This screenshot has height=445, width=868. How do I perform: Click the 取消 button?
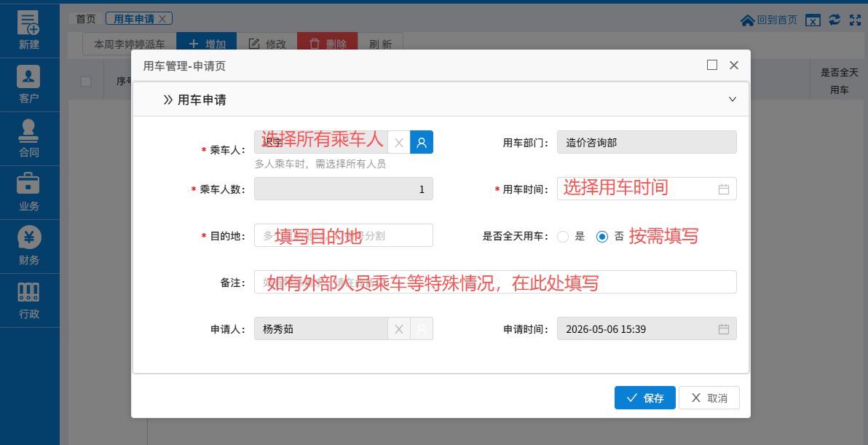click(709, 398)
